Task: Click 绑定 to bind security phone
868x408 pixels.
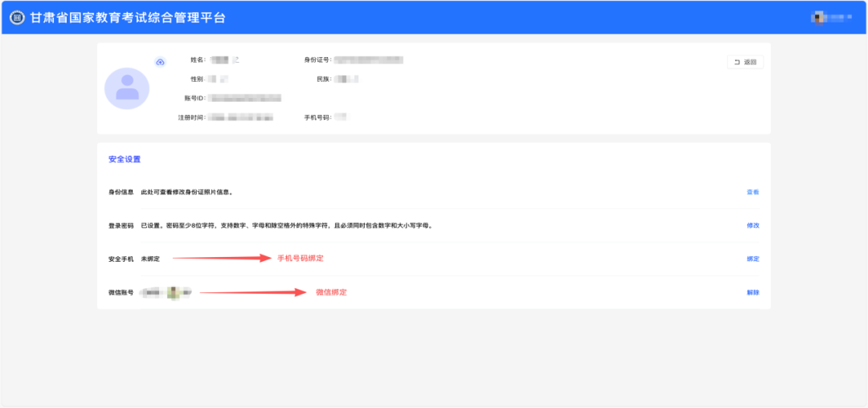Action: coord(752,259)
